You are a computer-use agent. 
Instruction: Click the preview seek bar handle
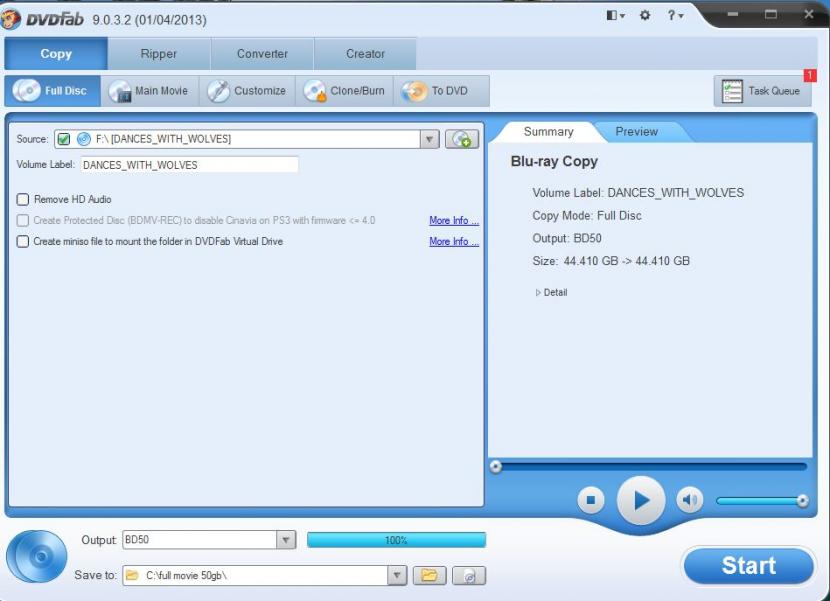pyautogui.click(x=495, y=467)
